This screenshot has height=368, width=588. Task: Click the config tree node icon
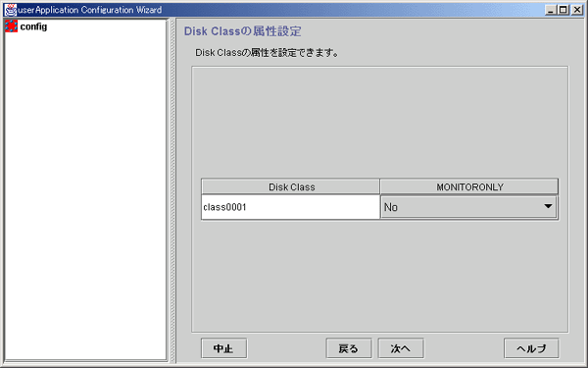11,26
